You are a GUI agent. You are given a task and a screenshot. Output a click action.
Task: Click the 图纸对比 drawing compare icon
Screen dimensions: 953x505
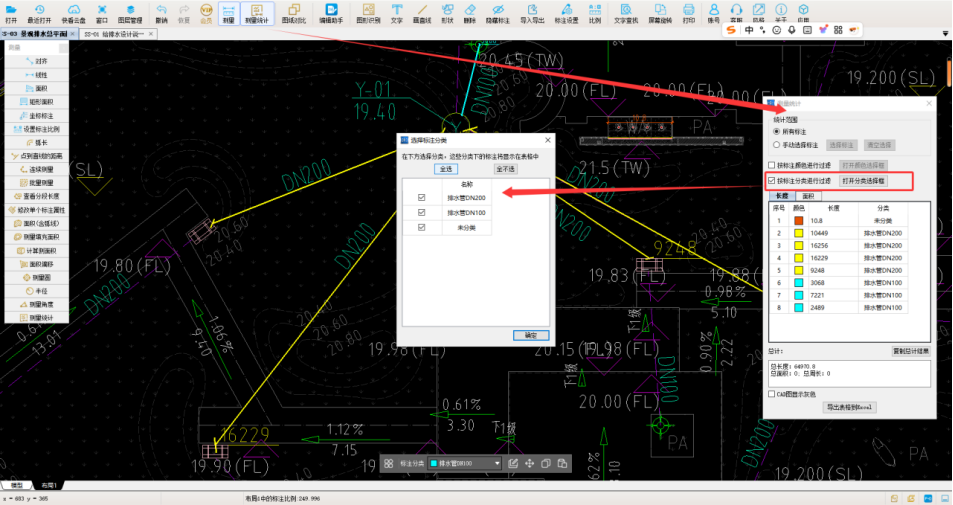point(293,12)
